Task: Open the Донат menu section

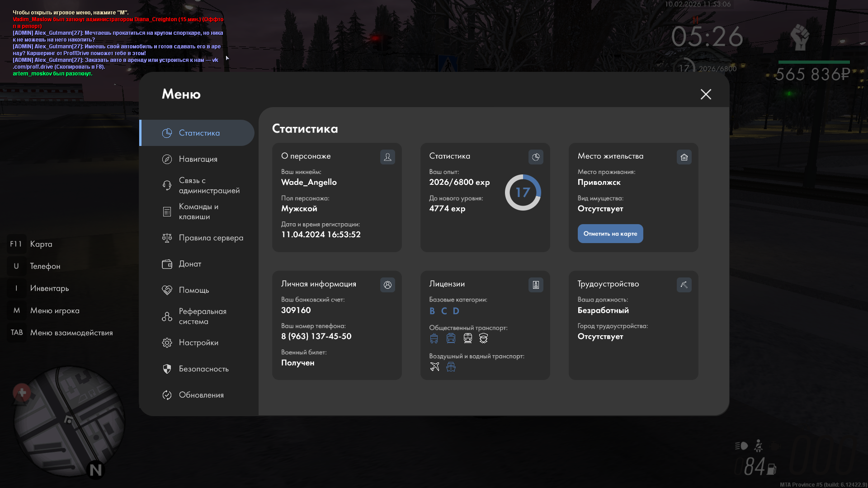Action: pyautogui.click(x=189, y=264)
